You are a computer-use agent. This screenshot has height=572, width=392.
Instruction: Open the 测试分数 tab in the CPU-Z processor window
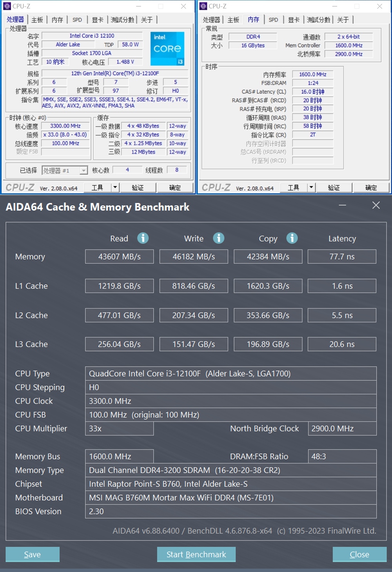(122, 20)
